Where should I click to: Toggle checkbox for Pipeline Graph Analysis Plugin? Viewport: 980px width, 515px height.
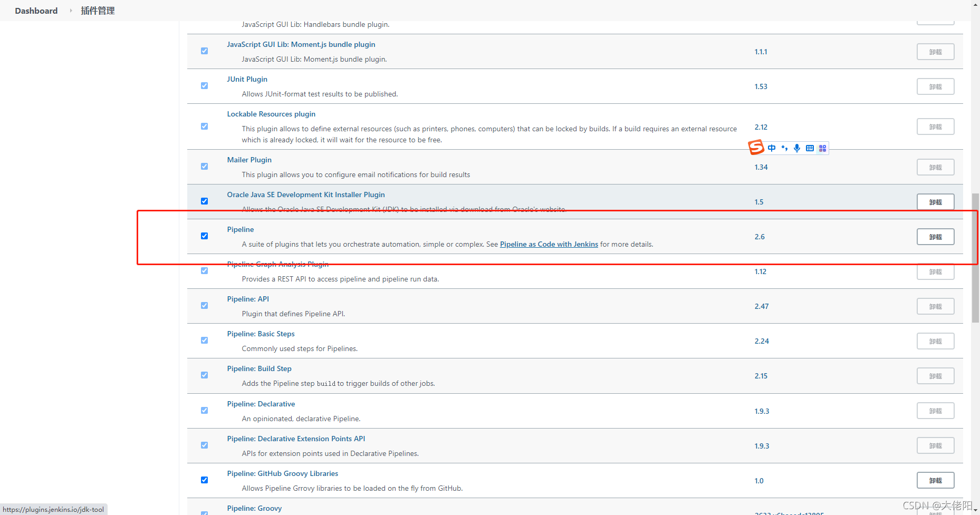pos(204,271)
